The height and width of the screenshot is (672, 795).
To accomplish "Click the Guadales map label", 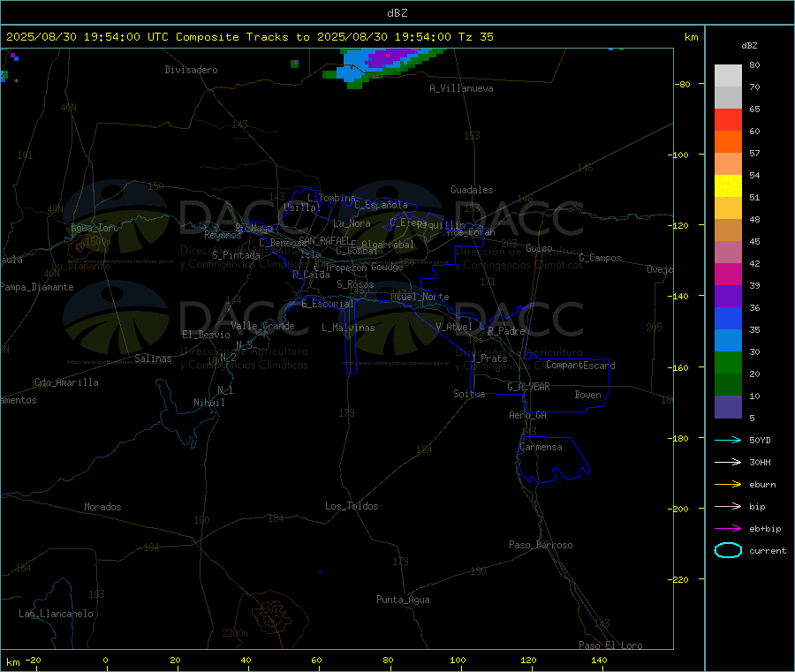I will [x=472, y=190].
